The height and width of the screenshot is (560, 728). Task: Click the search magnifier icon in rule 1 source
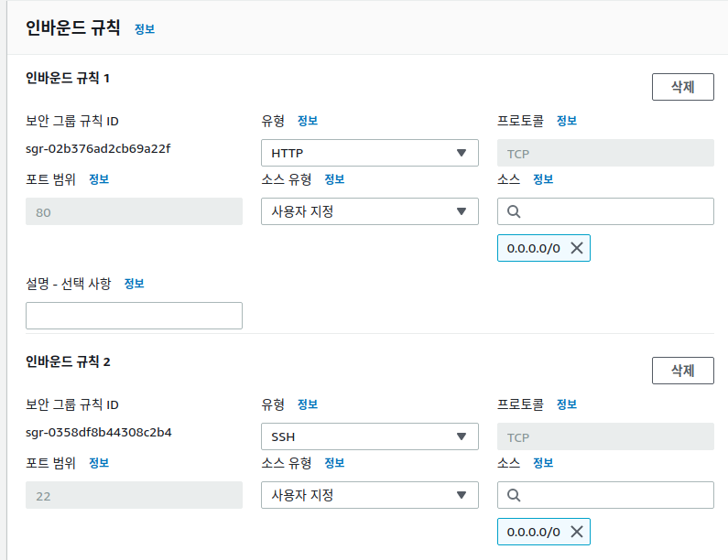pos(514,211)
